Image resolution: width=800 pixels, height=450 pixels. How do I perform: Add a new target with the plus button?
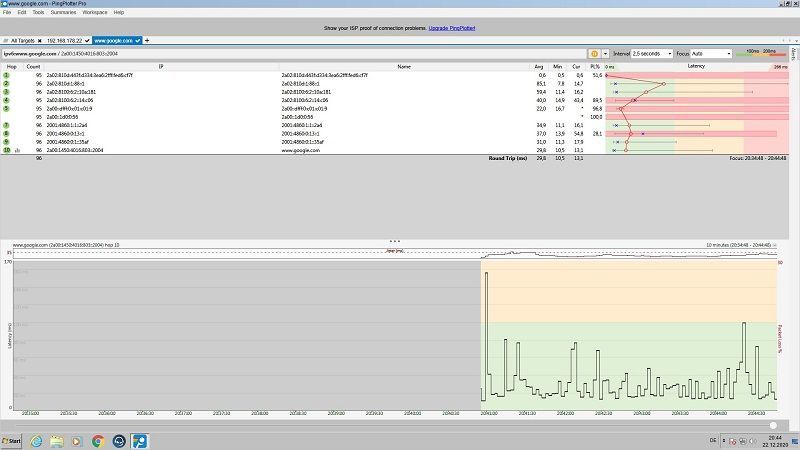tap(147, 40)
